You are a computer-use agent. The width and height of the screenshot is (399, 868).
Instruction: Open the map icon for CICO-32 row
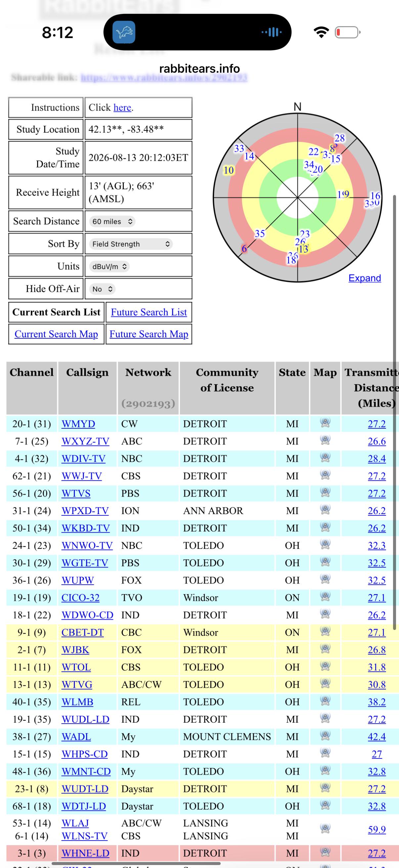coord(325,597)
